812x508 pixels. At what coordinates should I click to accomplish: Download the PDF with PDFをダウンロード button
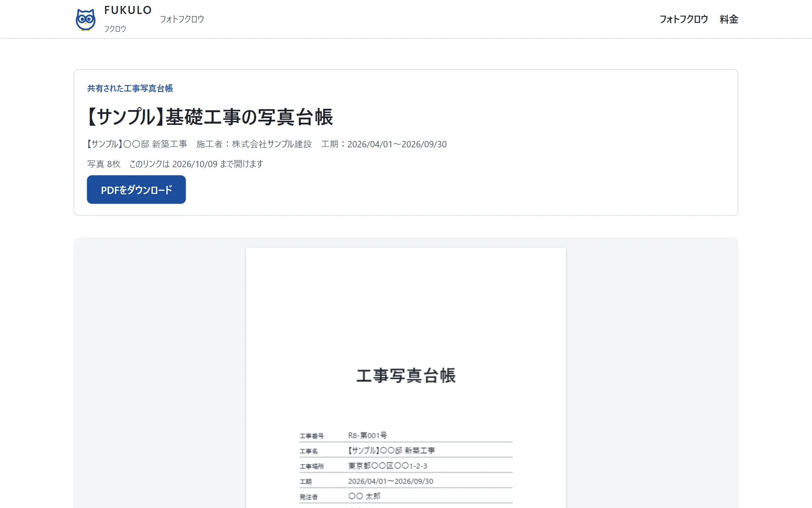click(136, 190)
